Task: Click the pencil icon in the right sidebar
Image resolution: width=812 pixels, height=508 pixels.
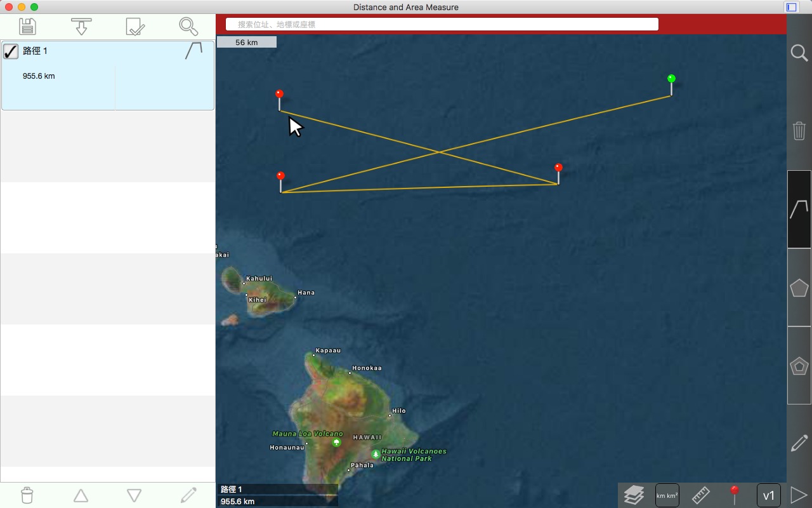Action: click(x=799, y=443)
